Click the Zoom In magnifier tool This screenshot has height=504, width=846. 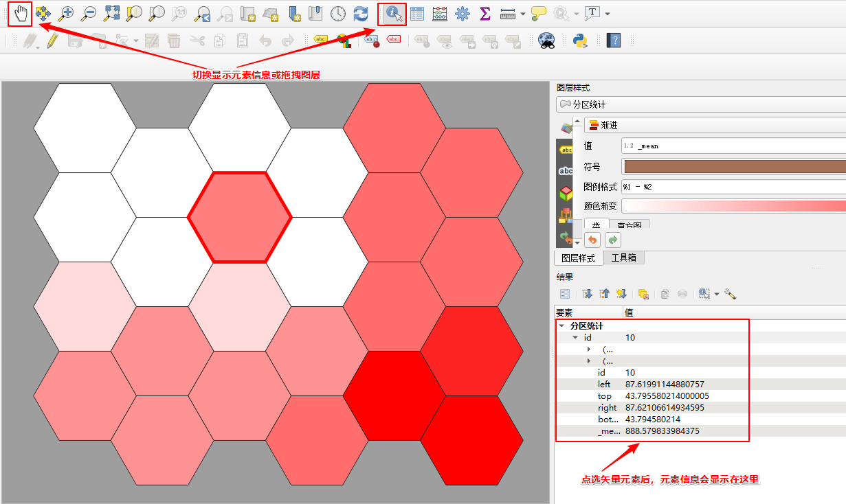(67, 13)
